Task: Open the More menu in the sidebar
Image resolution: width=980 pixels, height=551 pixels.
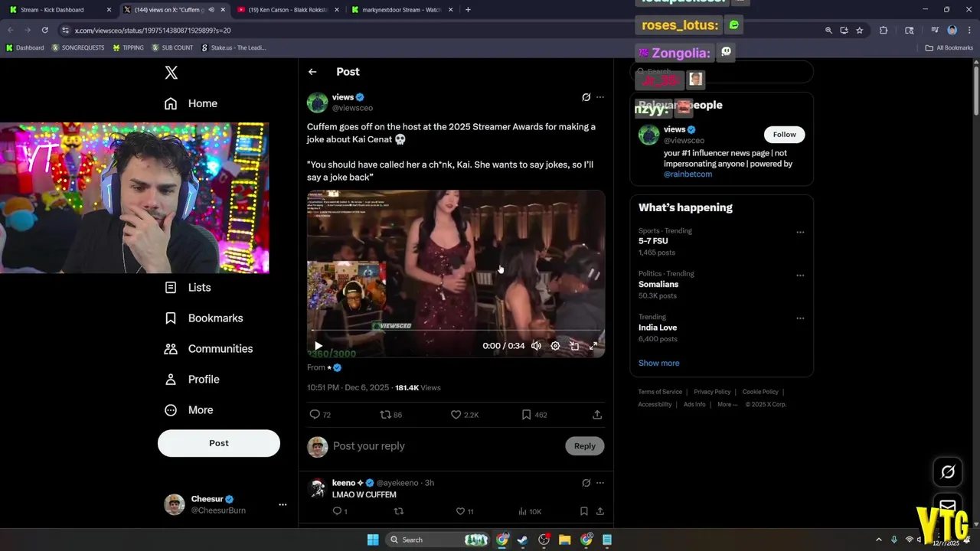Action: 189,410
